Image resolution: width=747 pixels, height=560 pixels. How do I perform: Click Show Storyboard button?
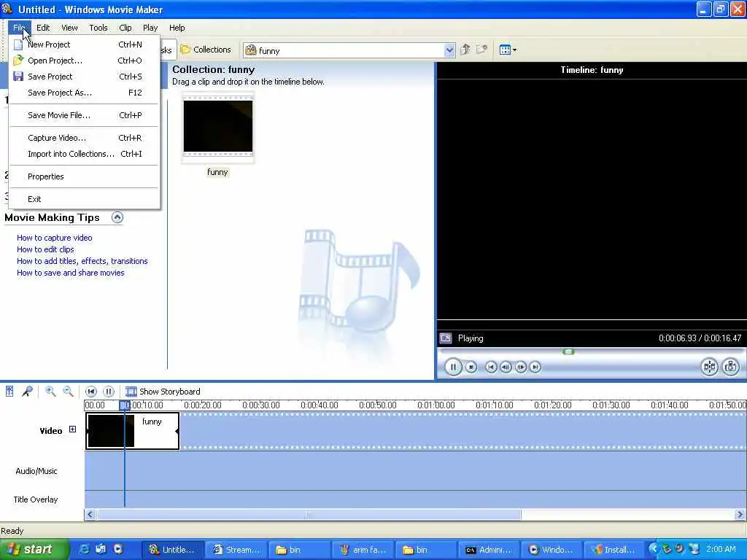tap(163, 392)
